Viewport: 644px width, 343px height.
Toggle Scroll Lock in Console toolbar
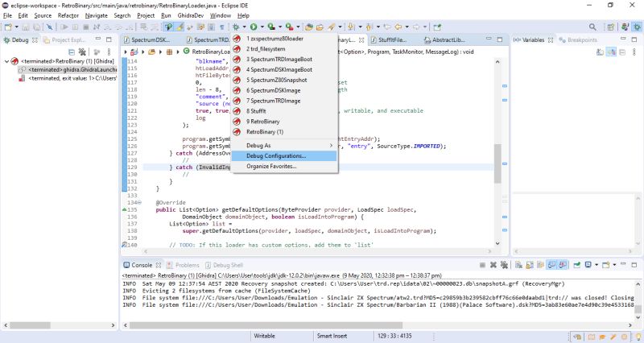click(x=530, y=265)
